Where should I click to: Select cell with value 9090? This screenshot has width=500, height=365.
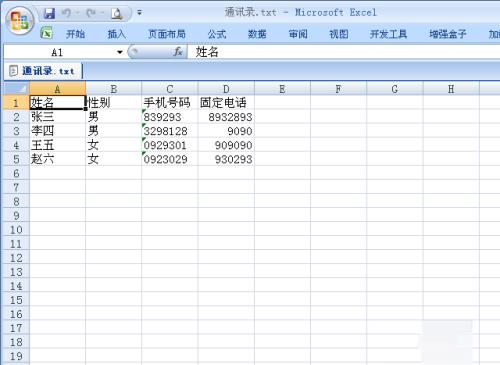point(226,131)
